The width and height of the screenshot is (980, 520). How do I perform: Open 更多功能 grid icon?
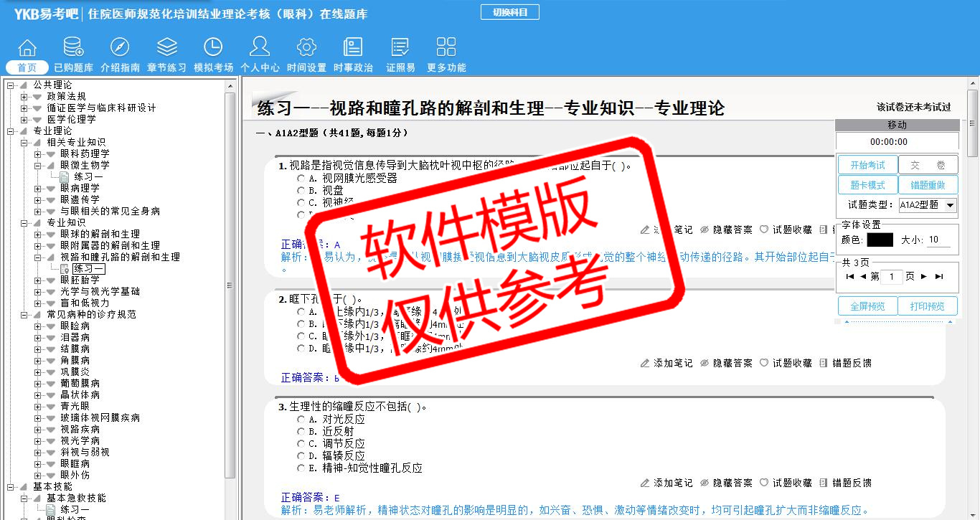point(446,48)
